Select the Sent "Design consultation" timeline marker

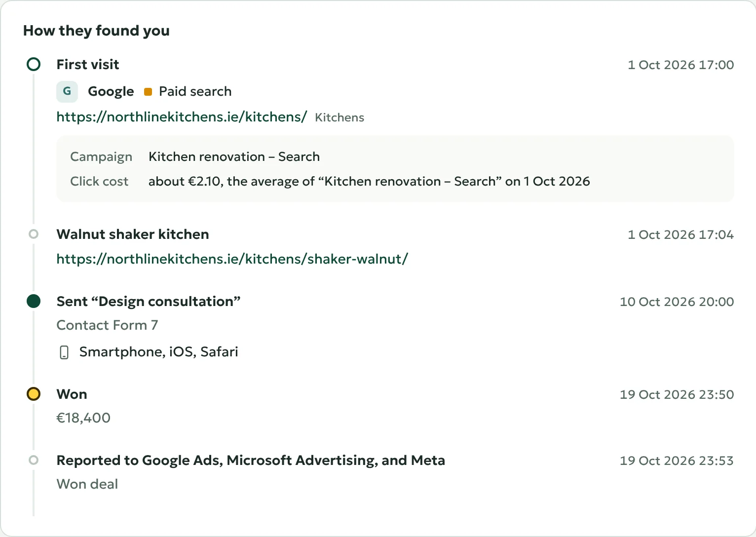point(34,301)
